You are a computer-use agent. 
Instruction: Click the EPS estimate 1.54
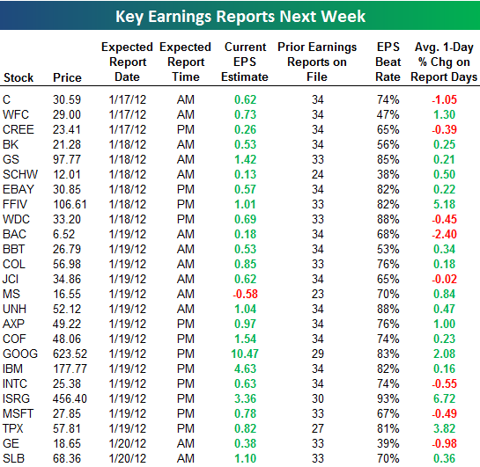click(x=245, y=339)
